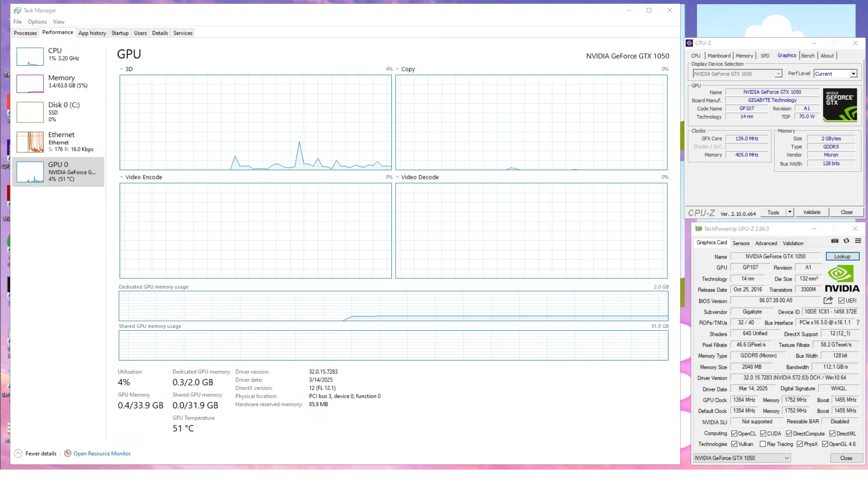Open Task Manager View menu

[59, 21]
